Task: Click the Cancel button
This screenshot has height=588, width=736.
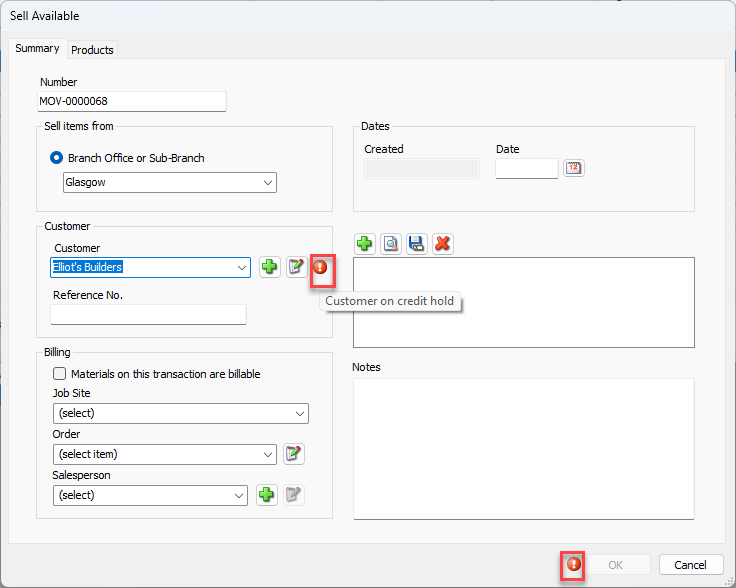Action: tap(690, 565)
